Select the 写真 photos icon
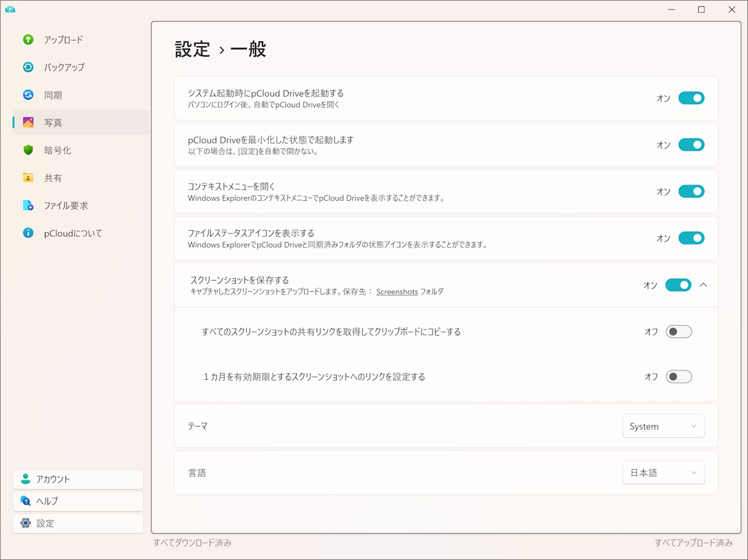 (x=28, y=122)
